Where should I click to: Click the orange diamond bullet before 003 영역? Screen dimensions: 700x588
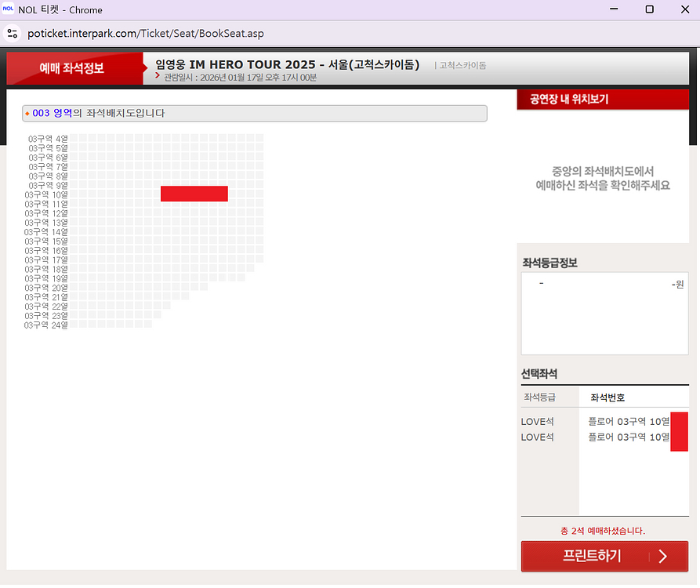pyautogui.click(x=27, y=114)
